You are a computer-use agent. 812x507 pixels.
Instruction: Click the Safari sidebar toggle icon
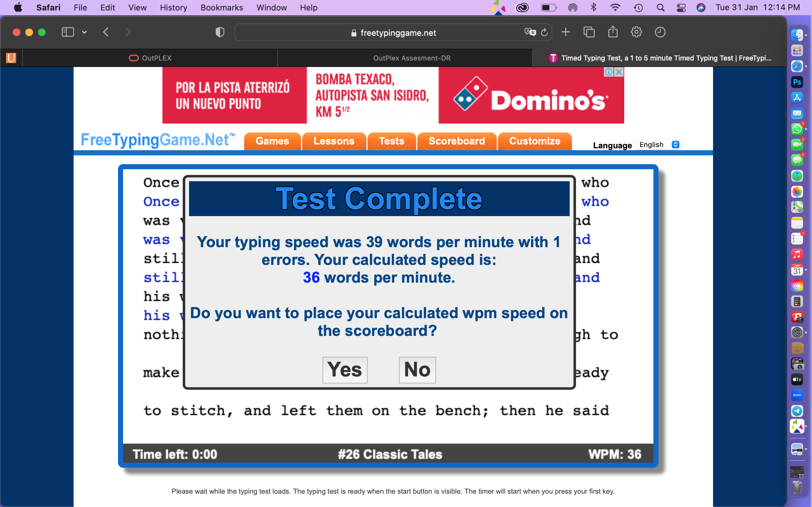(x=68, y=32)
